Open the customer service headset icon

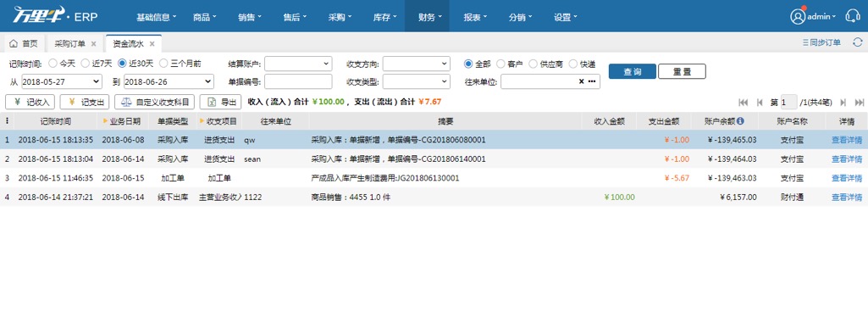(x=853, y=16)
